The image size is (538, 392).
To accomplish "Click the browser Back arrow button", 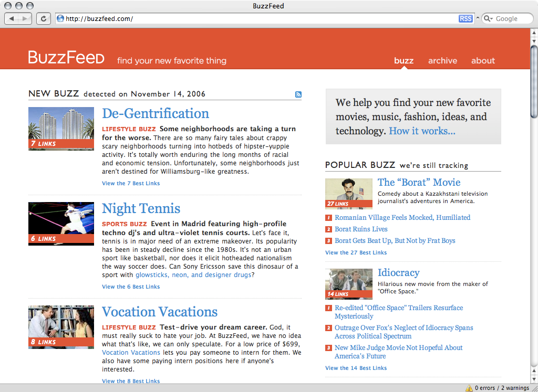I will click(12, 18).
